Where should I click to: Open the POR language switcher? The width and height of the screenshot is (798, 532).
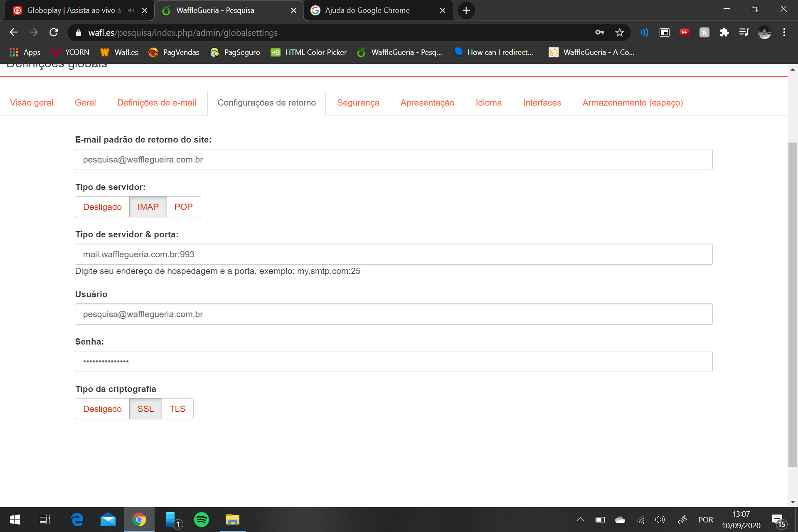pyautogui.click(x=705, y=520)
